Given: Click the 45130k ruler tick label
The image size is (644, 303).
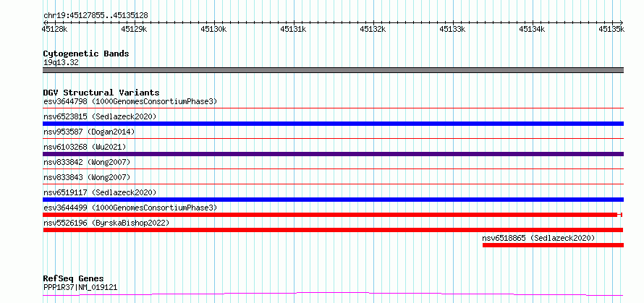Looking at the screenshot, I should [213, 29].
